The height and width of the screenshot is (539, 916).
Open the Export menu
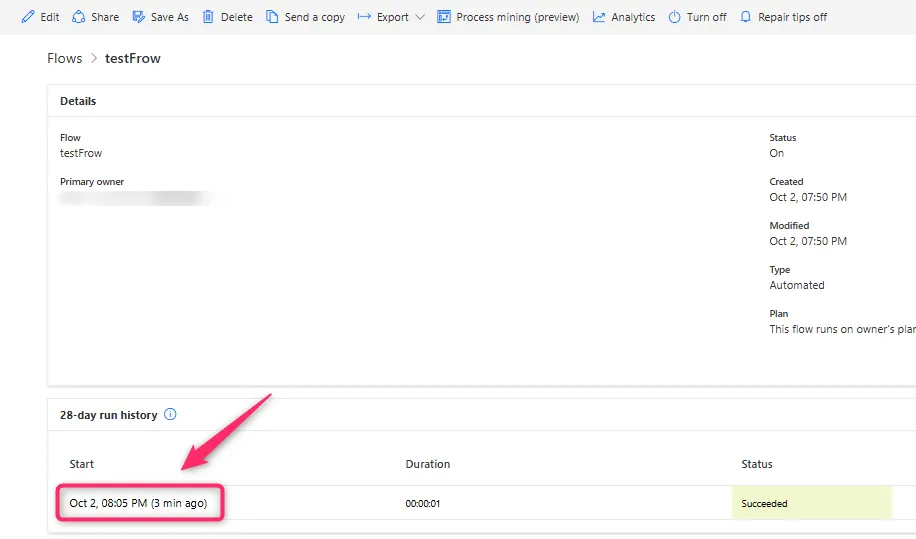(x=392, y=17)
